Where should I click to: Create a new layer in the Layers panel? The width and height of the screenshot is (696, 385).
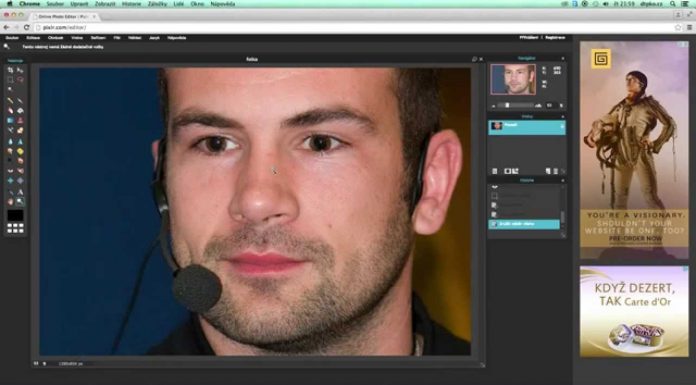[548, 171]
